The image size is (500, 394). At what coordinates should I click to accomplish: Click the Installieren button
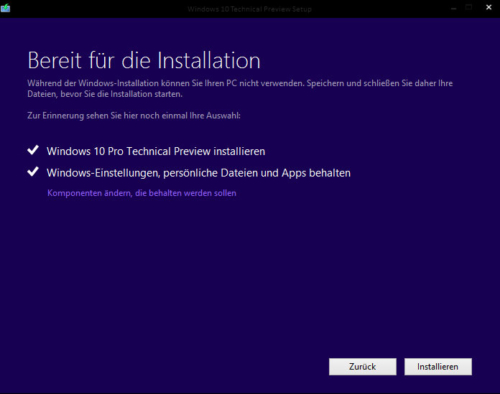click(x=438, y=367)
